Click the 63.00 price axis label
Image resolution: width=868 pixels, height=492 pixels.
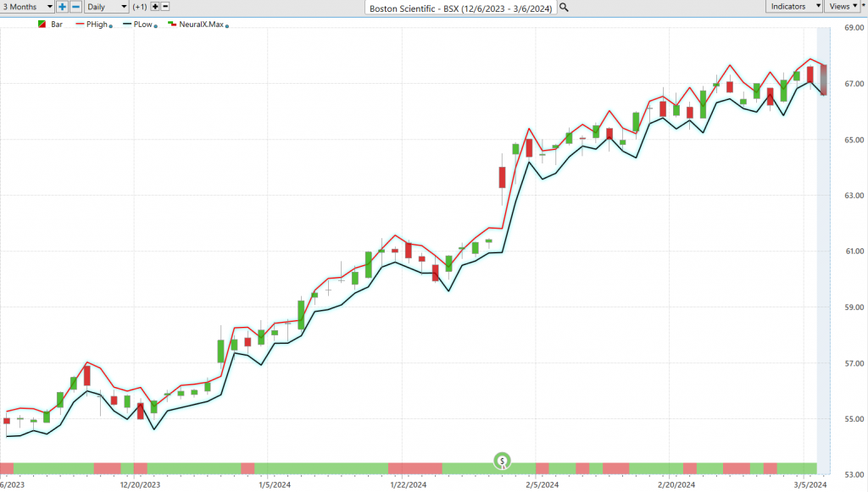(854, 195)
